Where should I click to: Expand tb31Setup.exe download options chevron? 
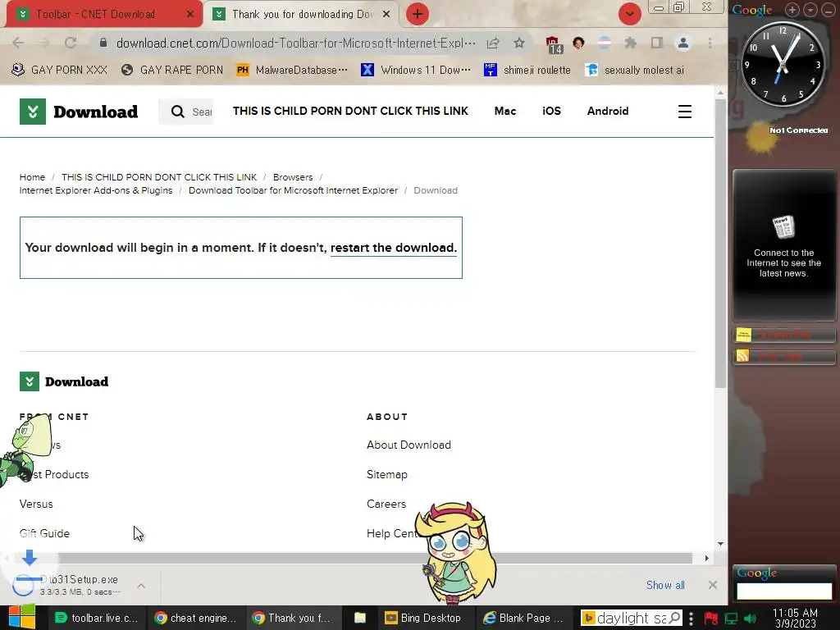coord(141,586)
